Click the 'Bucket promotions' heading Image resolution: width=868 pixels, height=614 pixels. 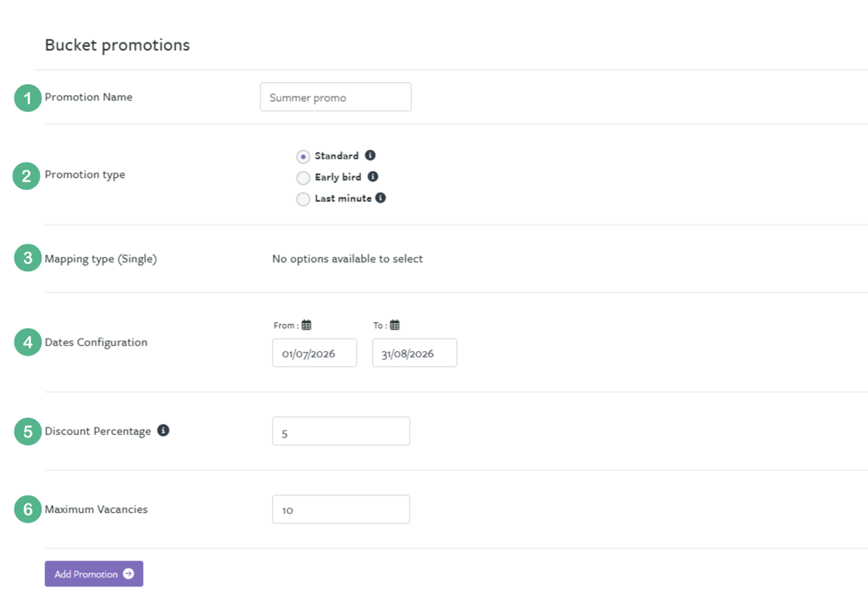(117, 46)
